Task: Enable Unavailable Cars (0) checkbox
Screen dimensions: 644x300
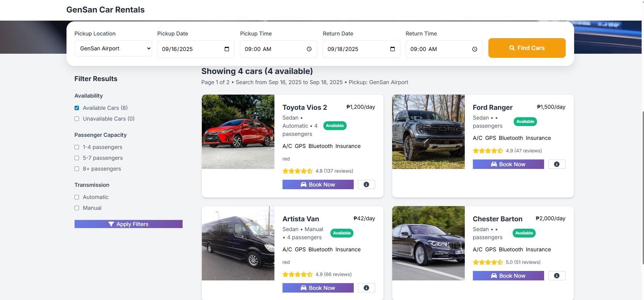Action: coord(77,119)
